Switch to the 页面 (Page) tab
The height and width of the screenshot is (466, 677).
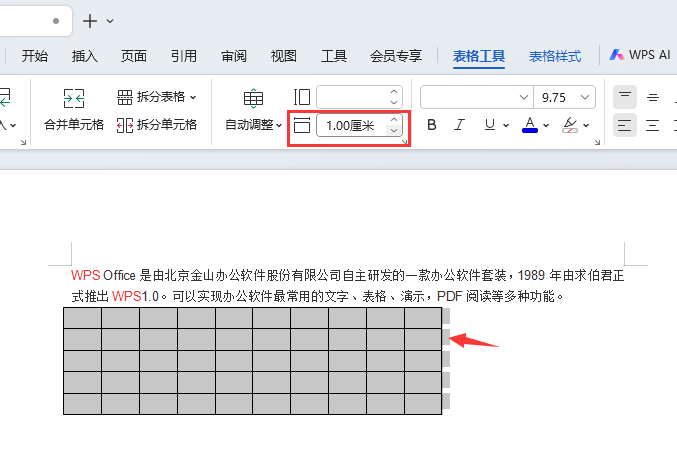pyautogui.click(x=134, y=56)
